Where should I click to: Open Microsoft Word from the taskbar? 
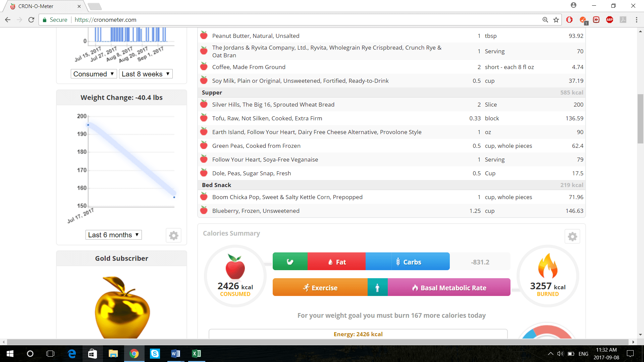click(175, 354)
